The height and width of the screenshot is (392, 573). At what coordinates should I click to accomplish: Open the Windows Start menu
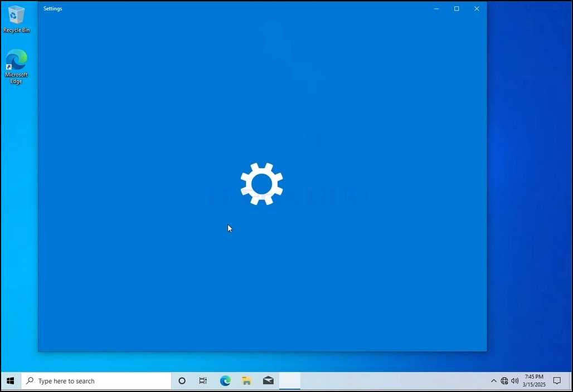11,381
